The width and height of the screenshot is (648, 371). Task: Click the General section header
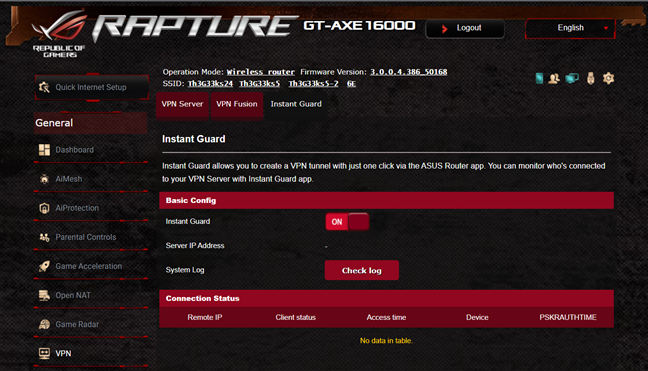coord(91,123)
